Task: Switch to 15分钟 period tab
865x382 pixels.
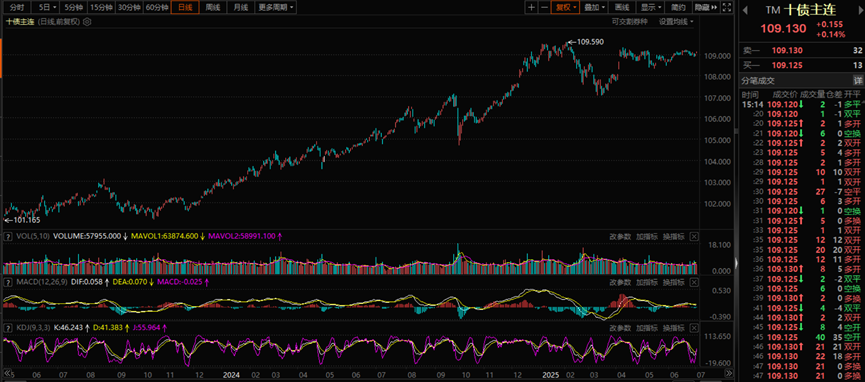Action: click(x=101, y=8)
